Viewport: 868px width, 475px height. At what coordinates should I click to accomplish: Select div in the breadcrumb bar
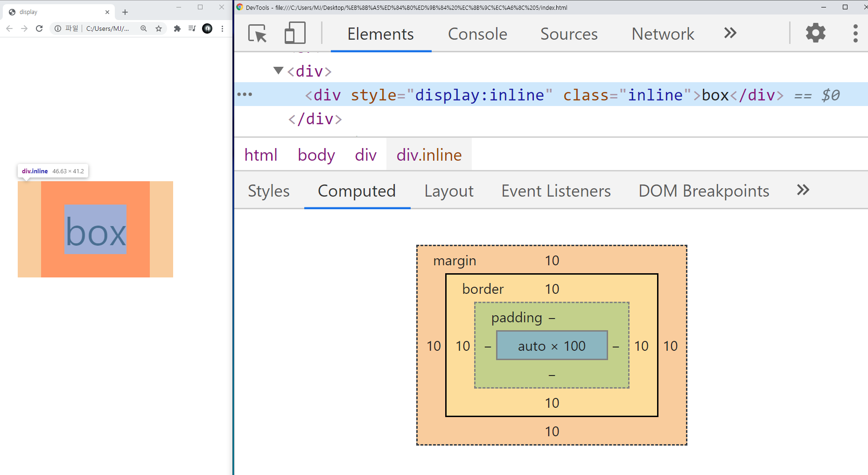click(x=366, y=155)
